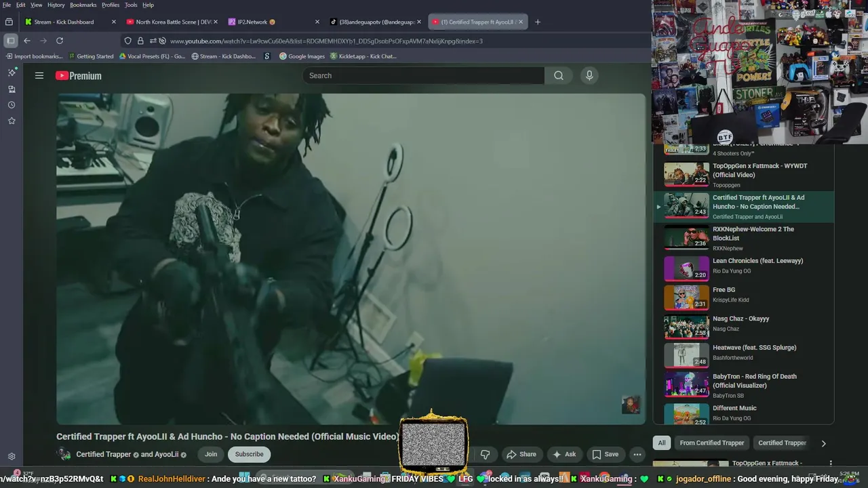Open sidebar settings gear icon

(12, 457)
